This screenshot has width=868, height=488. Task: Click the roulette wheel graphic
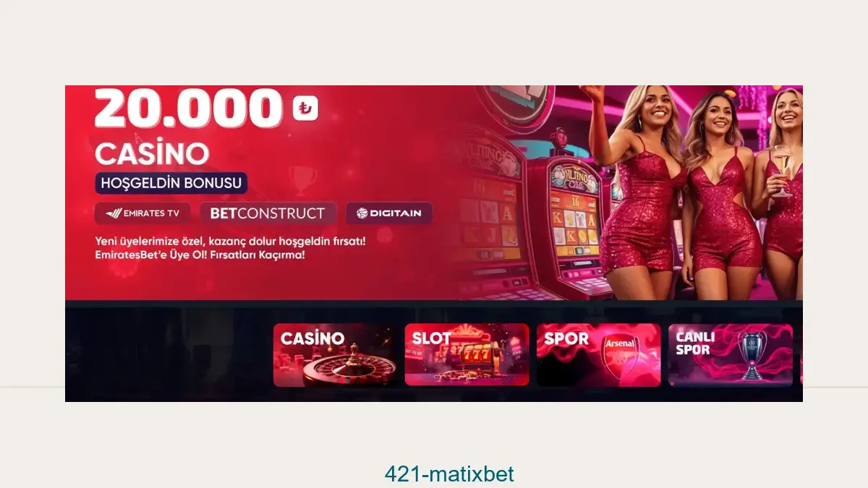349,366
